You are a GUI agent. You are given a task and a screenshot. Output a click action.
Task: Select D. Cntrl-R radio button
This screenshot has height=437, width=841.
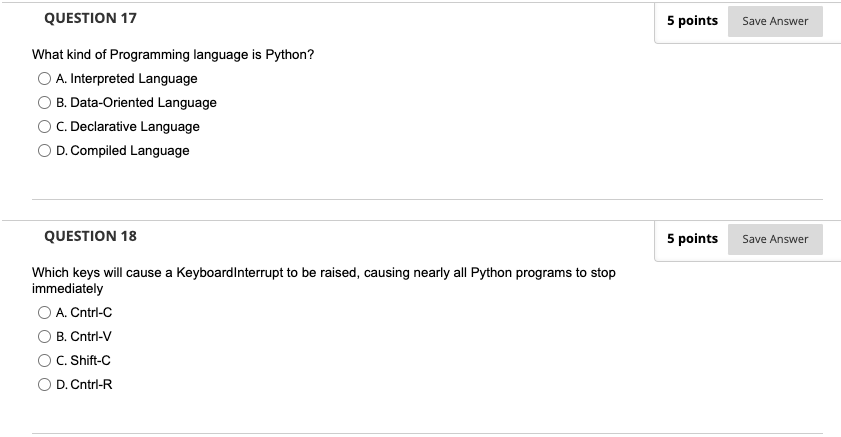[45, 384]
